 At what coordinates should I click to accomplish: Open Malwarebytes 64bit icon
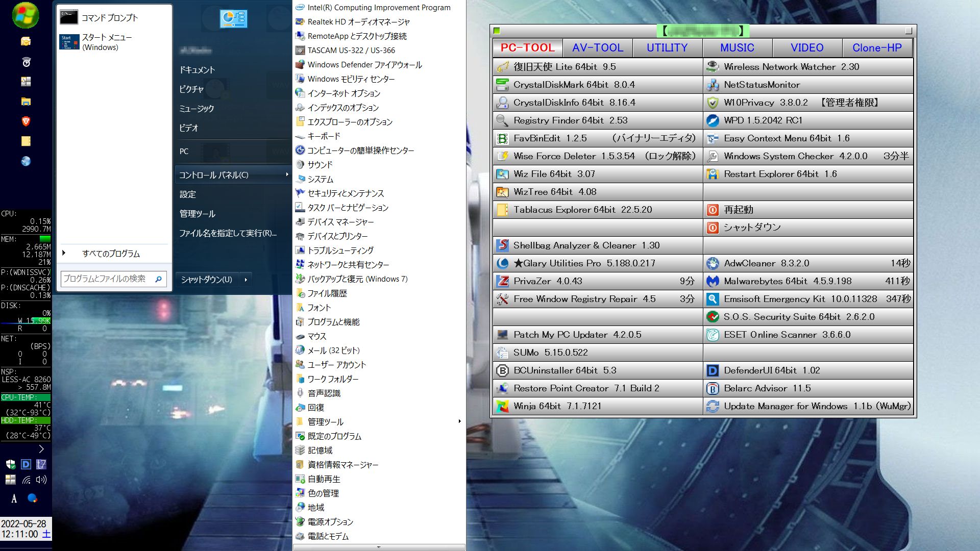713,281
